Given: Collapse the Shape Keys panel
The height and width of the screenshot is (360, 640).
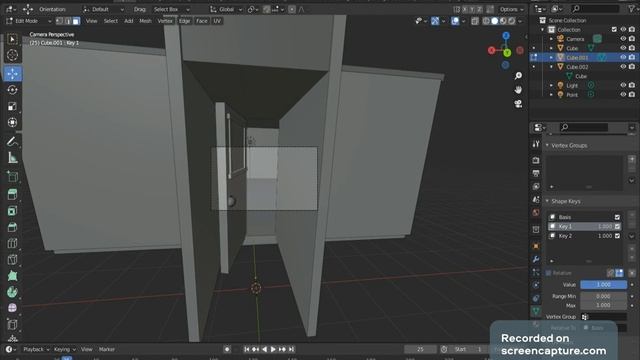Looking at the screenshot, I should tap(548, 201).
